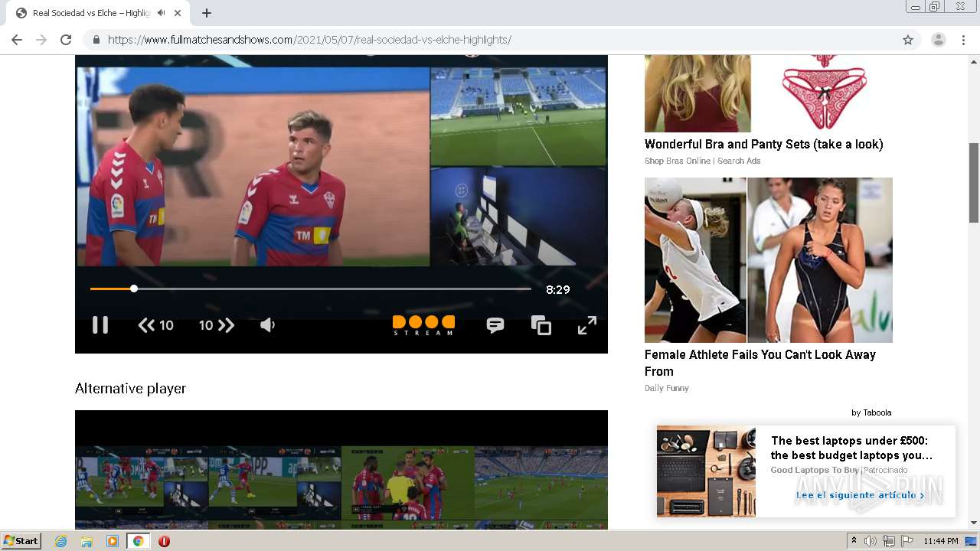The width and height of the screenshot is (980, 551).
Task: Click the scrollbar down arrow
Action: click(x=974, y=523)
